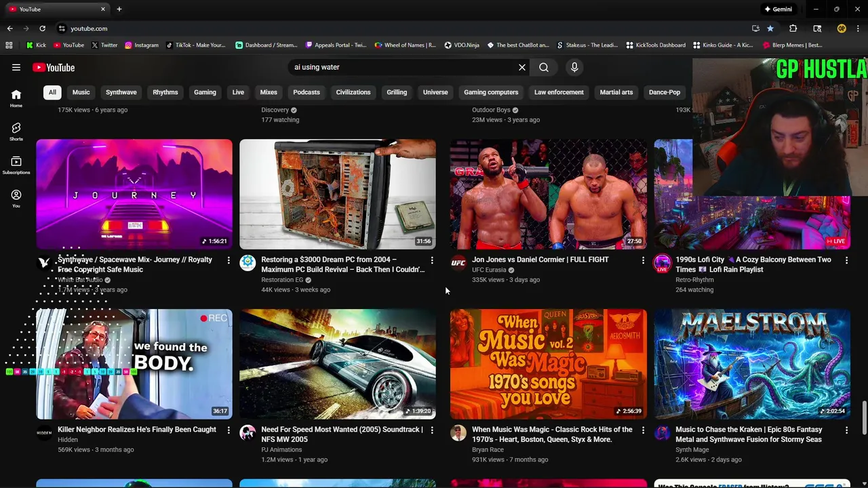Select the Martial arts filter chip

[x=616, y=92]
